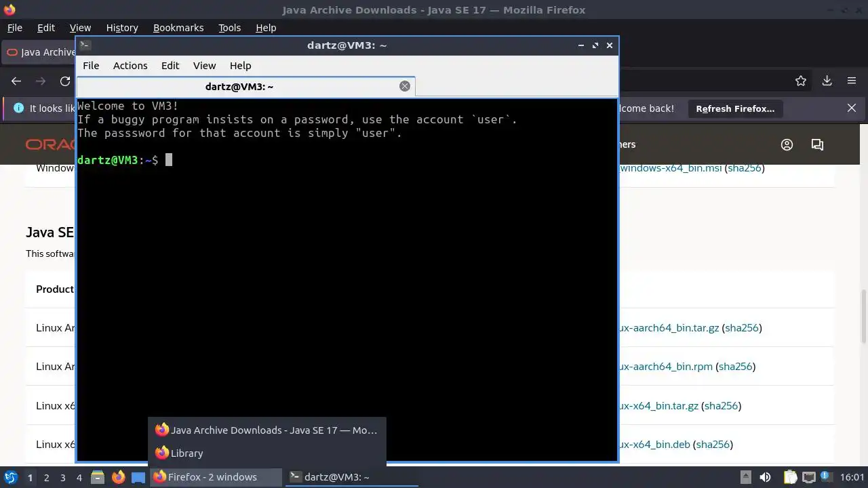This screenshot has width=868, height=488.
Task: Open Firefox downloads panel
Action: pos(827,81)
